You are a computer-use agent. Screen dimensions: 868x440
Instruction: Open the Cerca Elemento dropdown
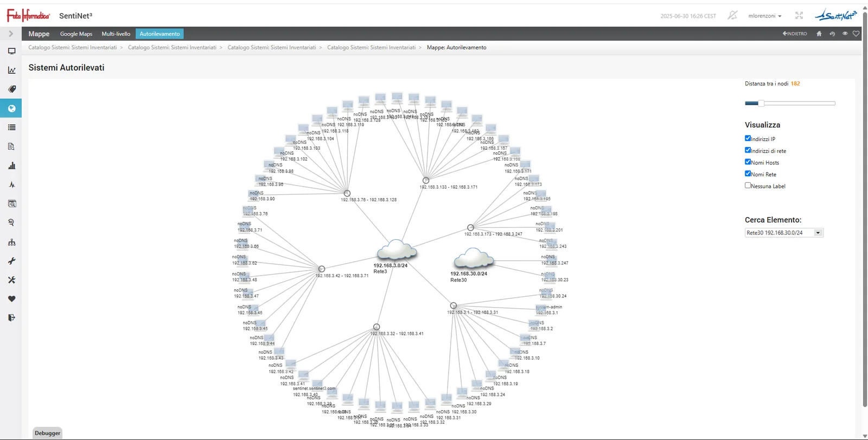[x=784, y=233]
